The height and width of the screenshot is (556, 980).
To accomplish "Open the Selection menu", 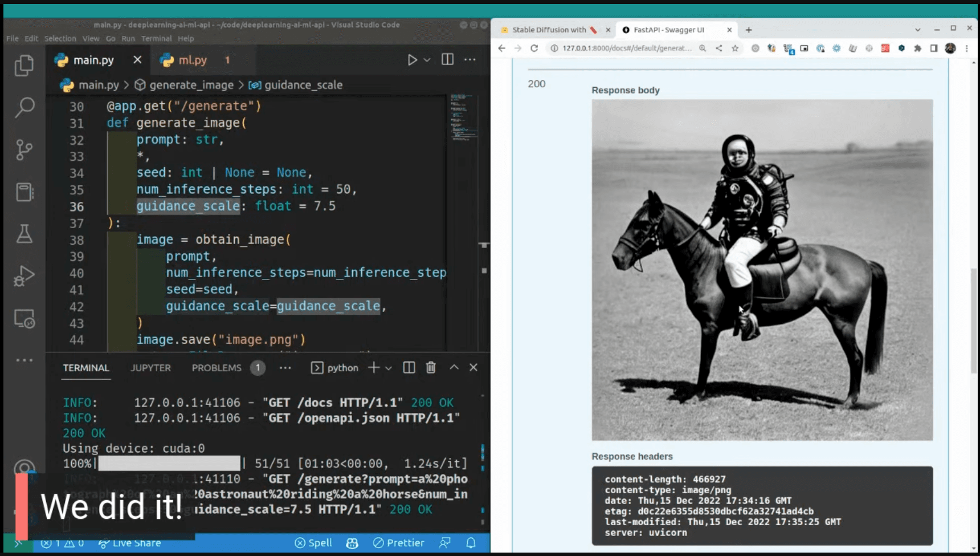I will click(60, 39).
